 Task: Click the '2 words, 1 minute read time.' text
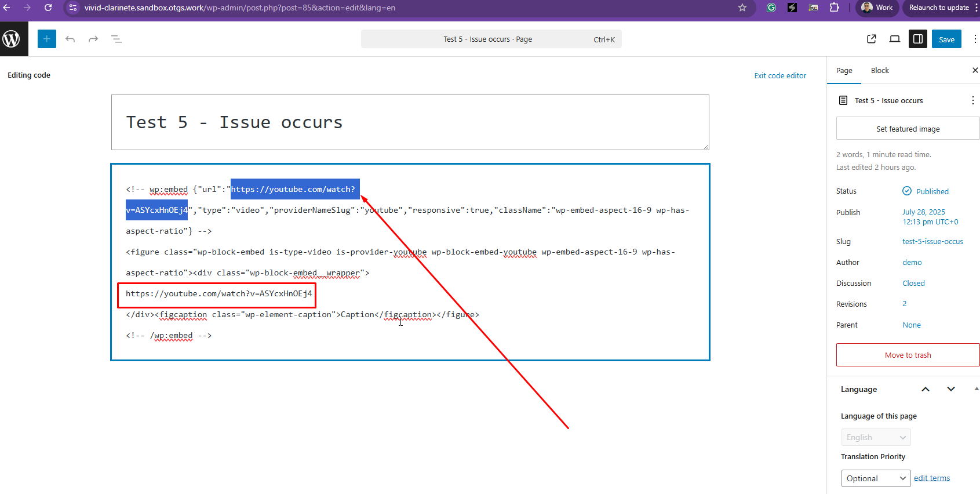[x=884, y=155]
